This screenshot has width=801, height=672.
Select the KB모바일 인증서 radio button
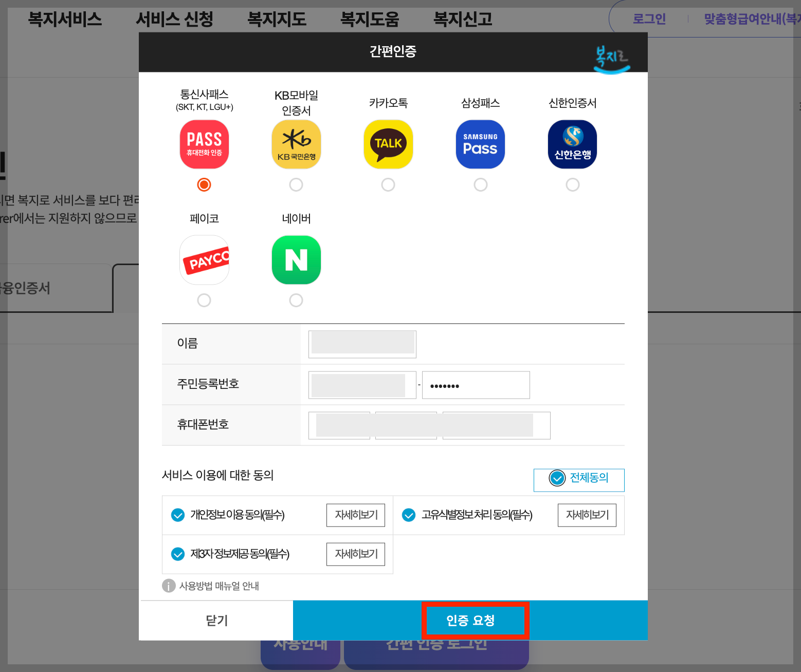[296, 184]
